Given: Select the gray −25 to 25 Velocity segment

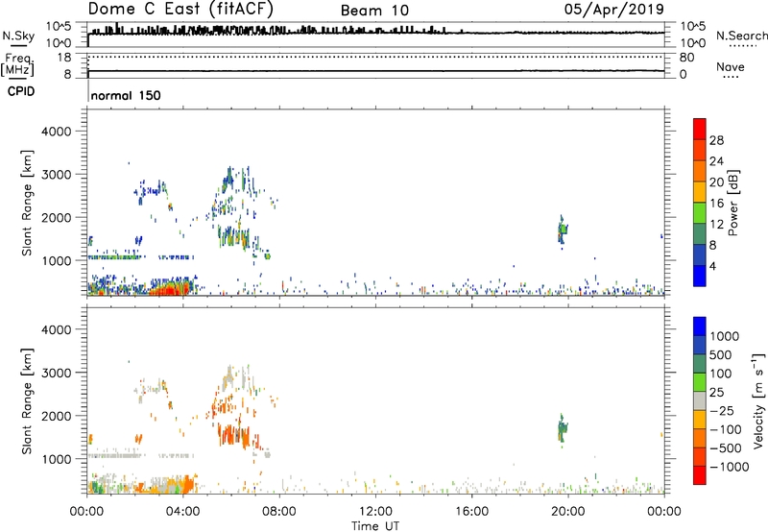Looking at the screenshot, I should tap(700, 400).
